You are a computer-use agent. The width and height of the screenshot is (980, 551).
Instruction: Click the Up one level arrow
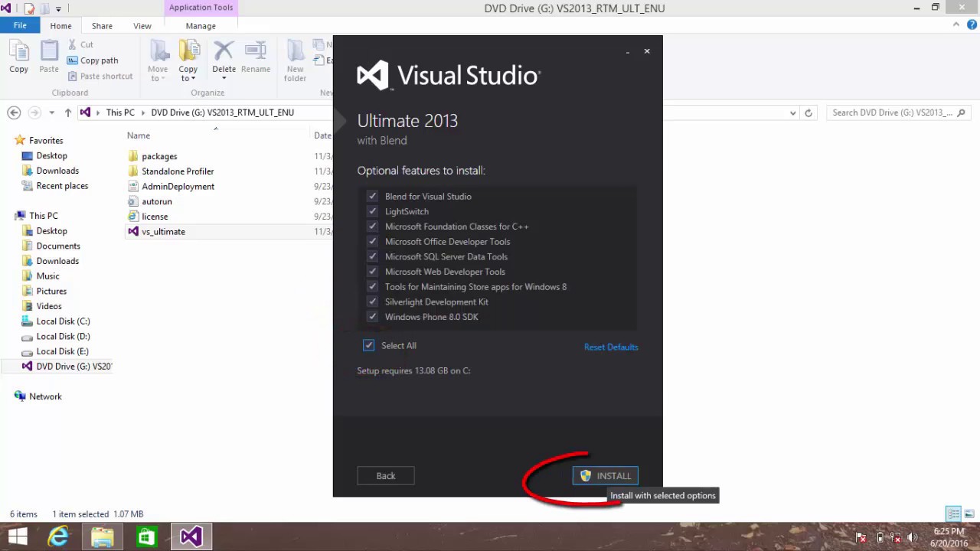[67, 112]
